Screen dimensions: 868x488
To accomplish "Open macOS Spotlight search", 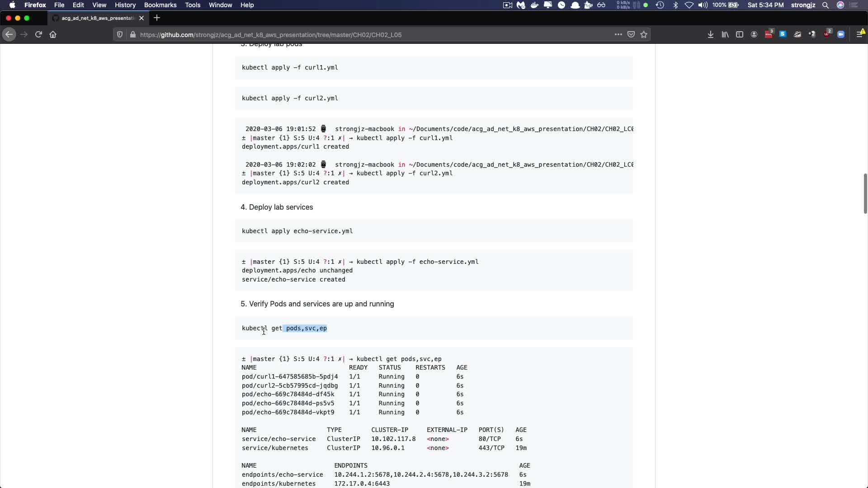I will 825,5.
